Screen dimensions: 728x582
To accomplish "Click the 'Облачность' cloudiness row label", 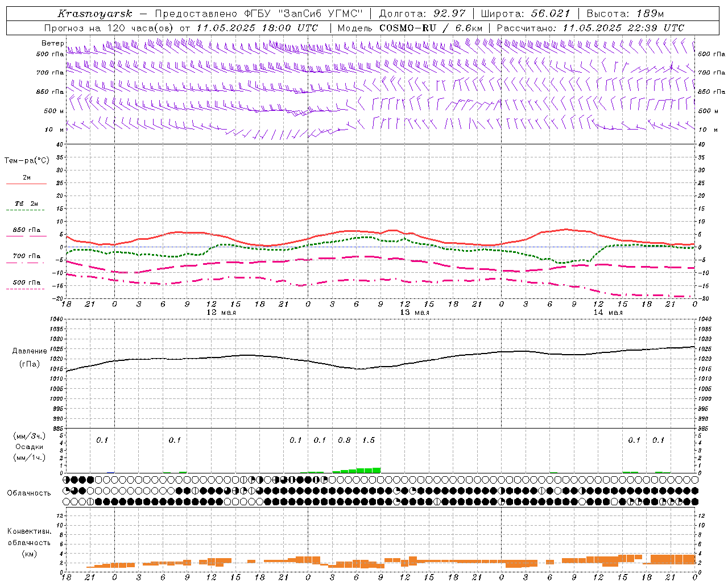I will tap(29, 493).
